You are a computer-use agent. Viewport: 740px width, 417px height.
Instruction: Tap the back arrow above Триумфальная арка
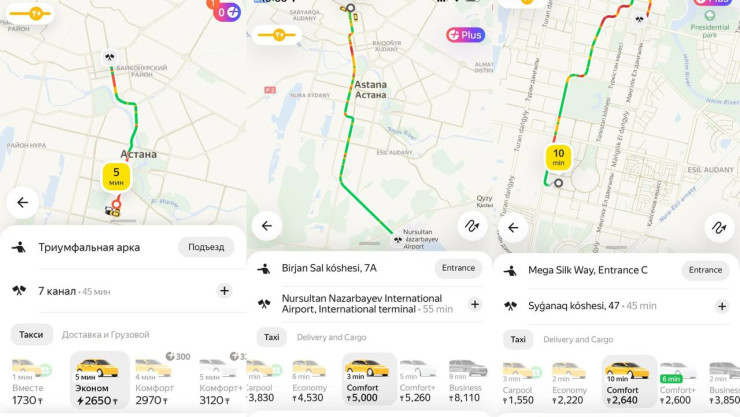(22, 202)
